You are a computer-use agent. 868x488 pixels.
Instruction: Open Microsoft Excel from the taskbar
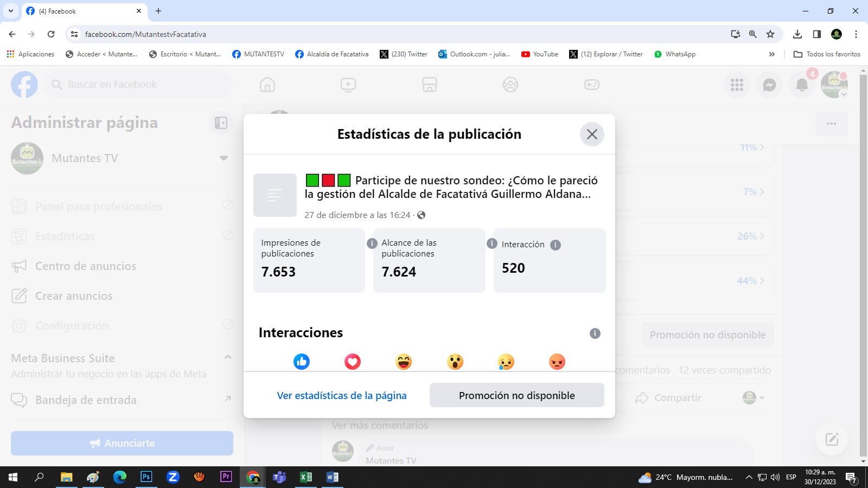pos(306,477)
